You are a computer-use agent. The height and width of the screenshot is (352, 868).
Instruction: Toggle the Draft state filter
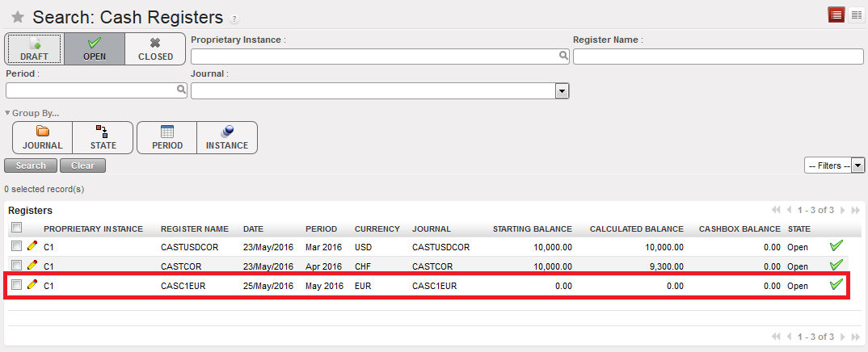34,49
